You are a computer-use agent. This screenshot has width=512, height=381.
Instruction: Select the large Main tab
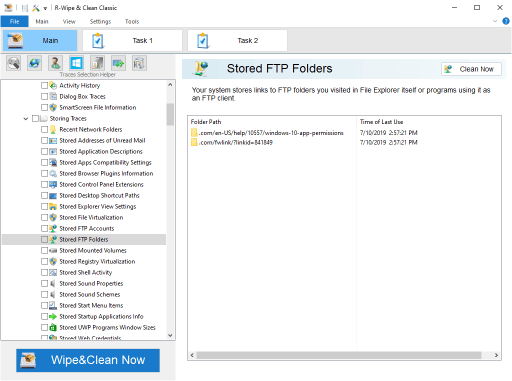coord(40,40)
